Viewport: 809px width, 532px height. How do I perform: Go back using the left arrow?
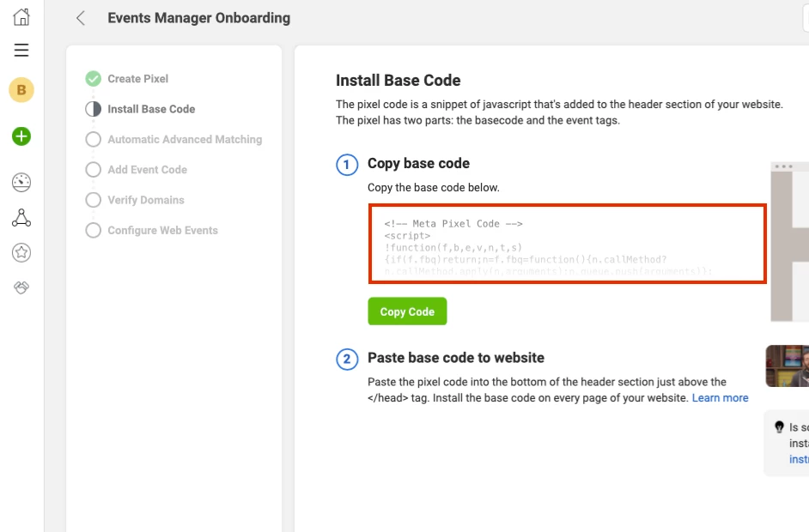pos(81,18)
